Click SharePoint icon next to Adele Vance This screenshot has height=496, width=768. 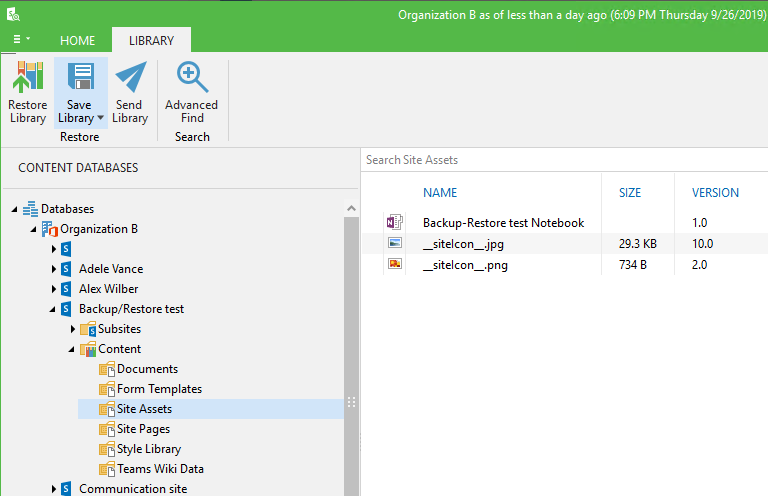66,269
